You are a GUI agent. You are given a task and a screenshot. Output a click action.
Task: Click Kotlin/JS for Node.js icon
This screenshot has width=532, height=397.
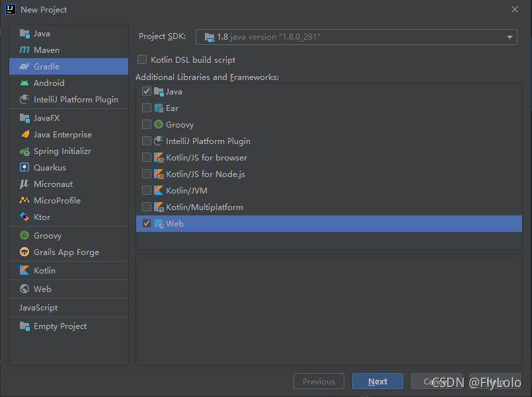pos(159,174)
